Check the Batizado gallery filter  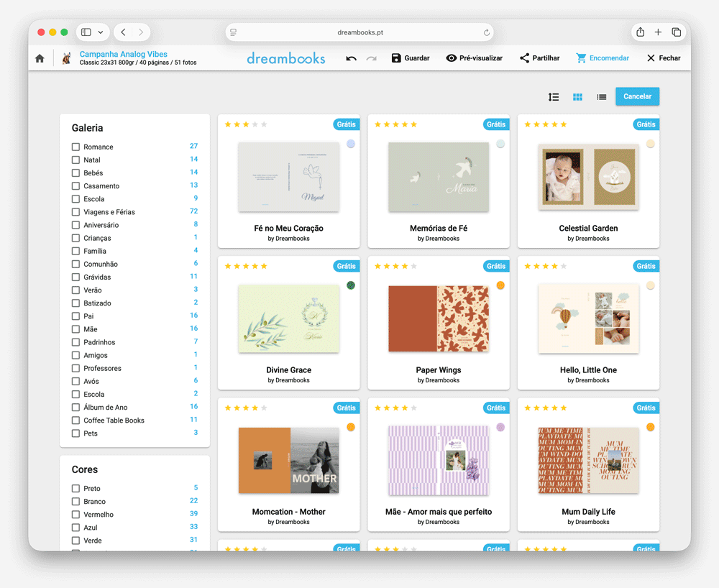[x=75, y=303]
